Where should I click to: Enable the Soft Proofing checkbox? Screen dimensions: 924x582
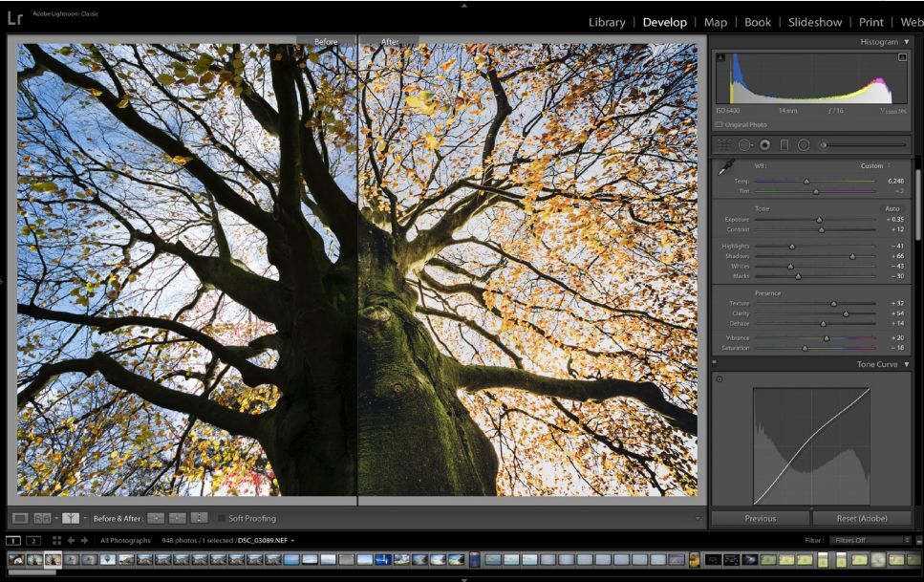(x=222, y=518)
